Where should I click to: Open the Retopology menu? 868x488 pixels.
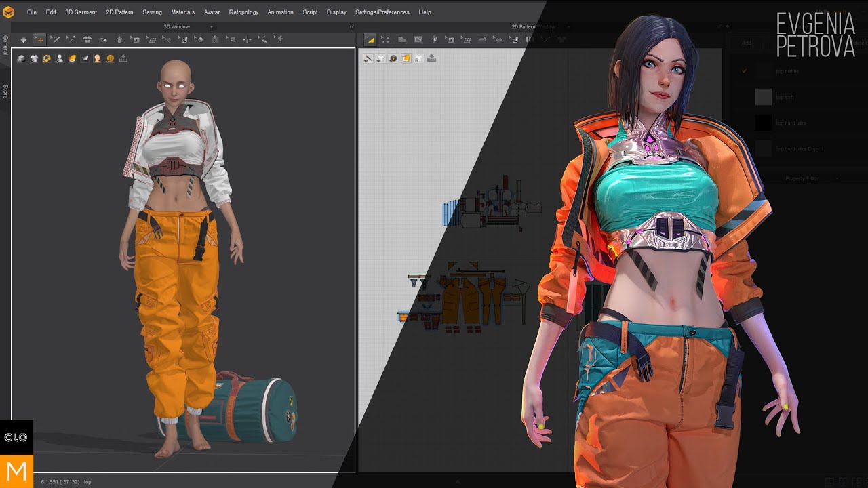(x=243, y=12)
